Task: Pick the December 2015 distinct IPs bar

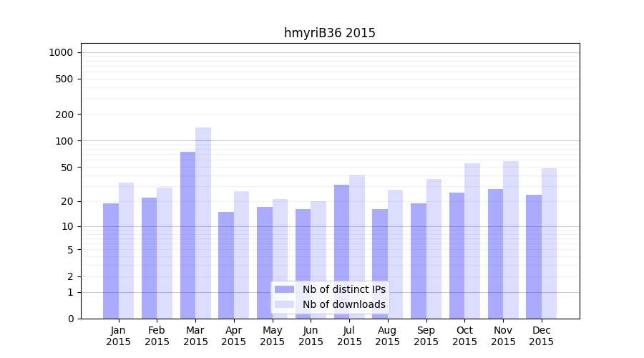Action: (534, 256)
